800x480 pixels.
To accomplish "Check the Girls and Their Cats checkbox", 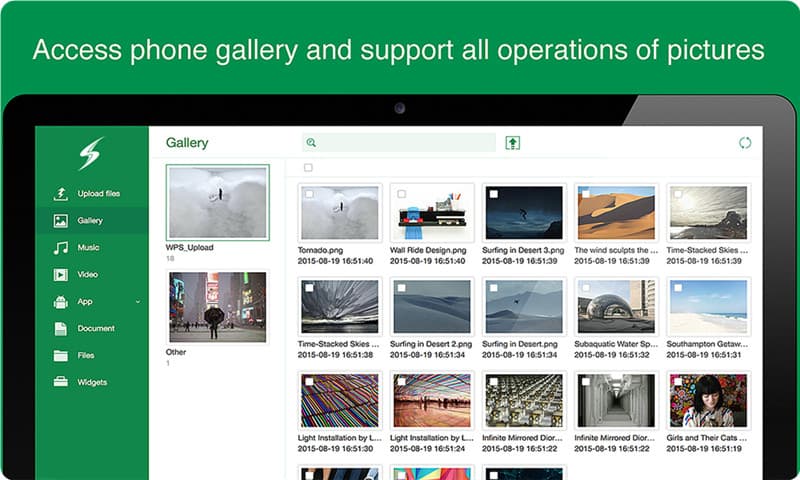I will point(678,382).
